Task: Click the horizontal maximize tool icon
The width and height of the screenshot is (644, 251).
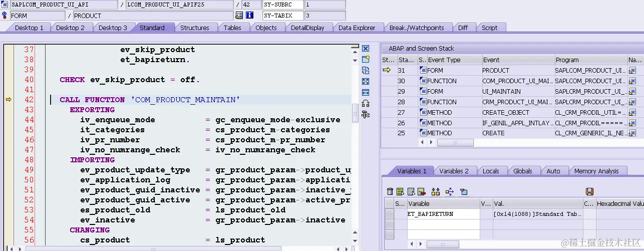Action: coord(366,92)
